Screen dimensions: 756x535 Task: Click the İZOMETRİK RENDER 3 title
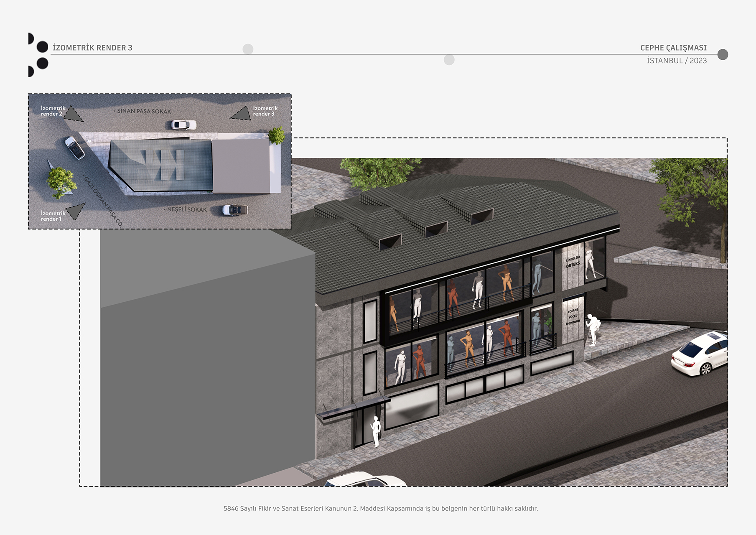coord(92,48)
